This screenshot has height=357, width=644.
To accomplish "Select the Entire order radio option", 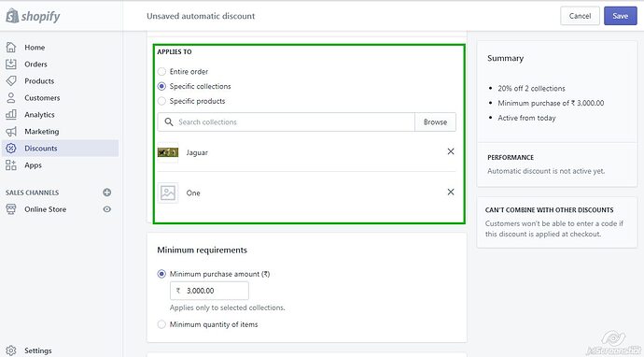I will [x=161, y=72].
